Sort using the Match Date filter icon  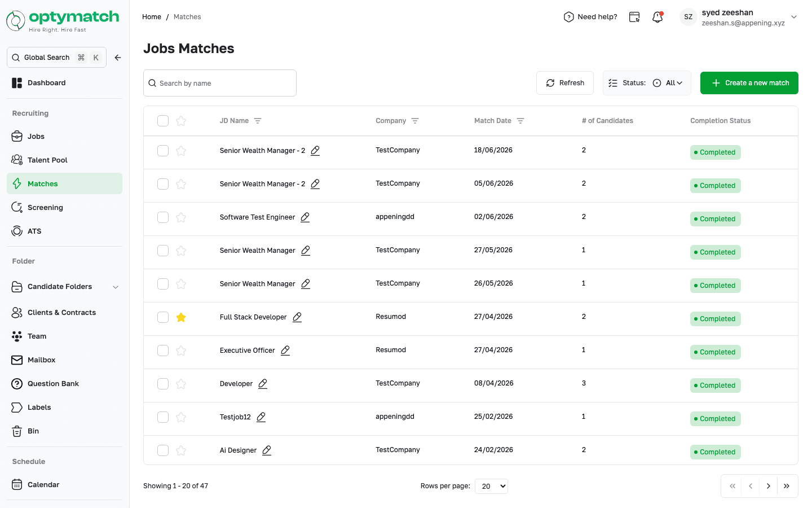[x=520, y=121]
